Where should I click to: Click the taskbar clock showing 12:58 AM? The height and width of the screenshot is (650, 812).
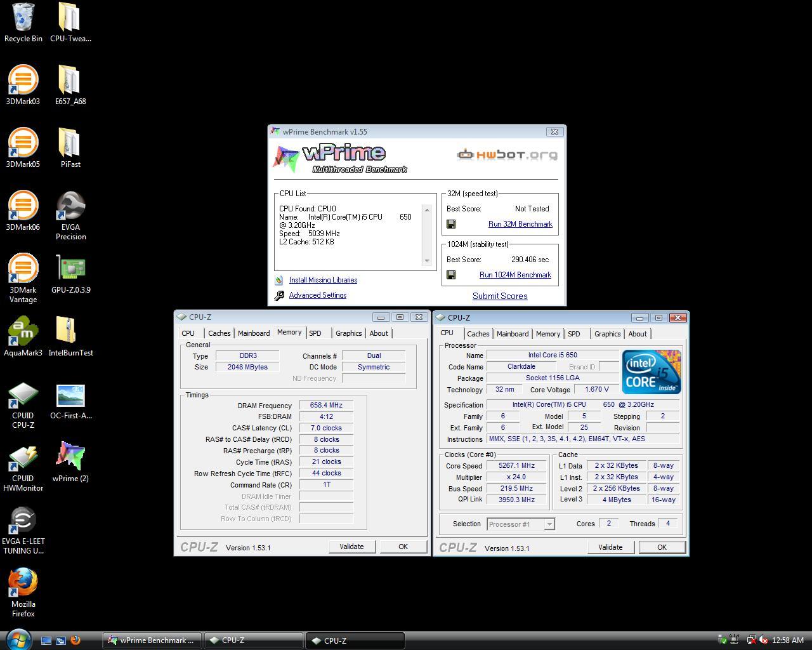(788, 640)
